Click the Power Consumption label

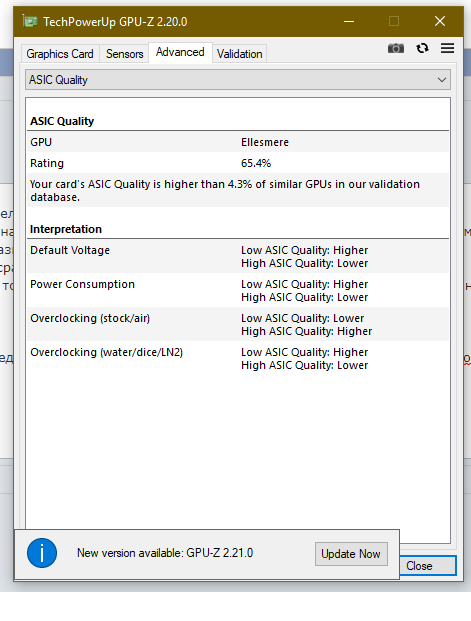tap(82, 284)
